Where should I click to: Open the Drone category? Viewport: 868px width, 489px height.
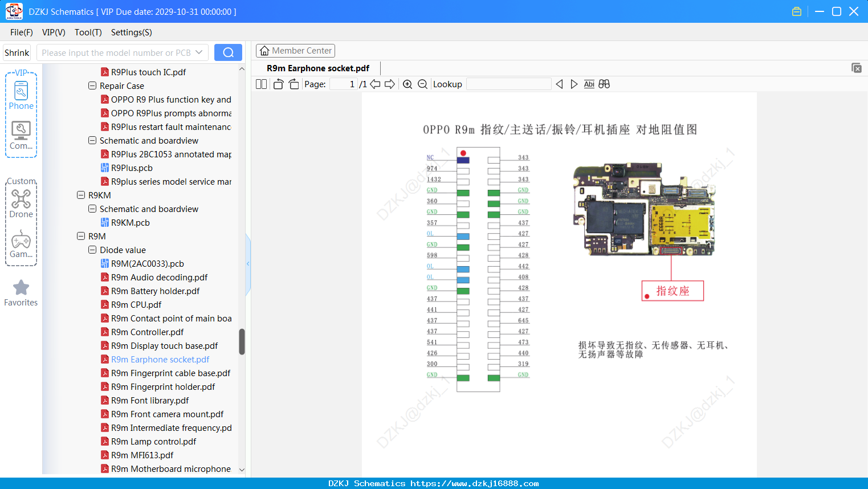[21, 203]
